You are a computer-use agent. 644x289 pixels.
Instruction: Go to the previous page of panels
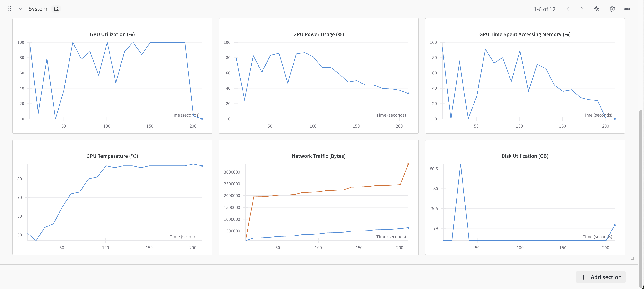[568, 9]
